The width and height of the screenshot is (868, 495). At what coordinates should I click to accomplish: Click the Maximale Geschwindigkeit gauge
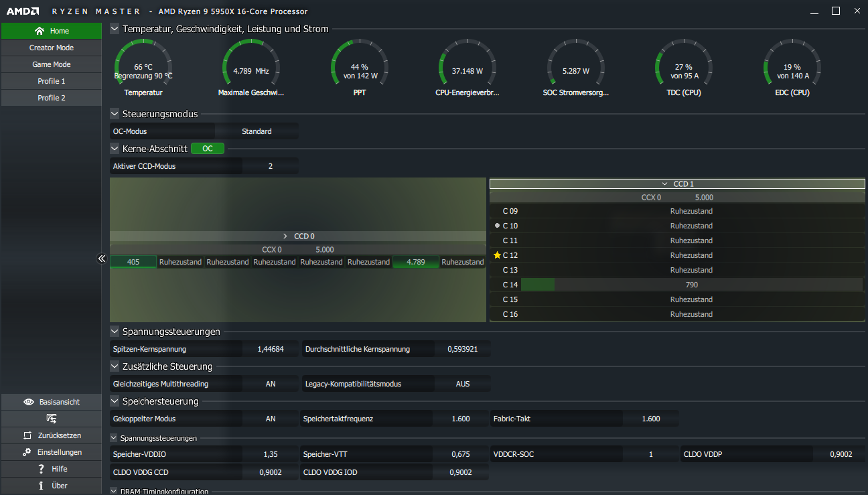click(x=251, y=66)
